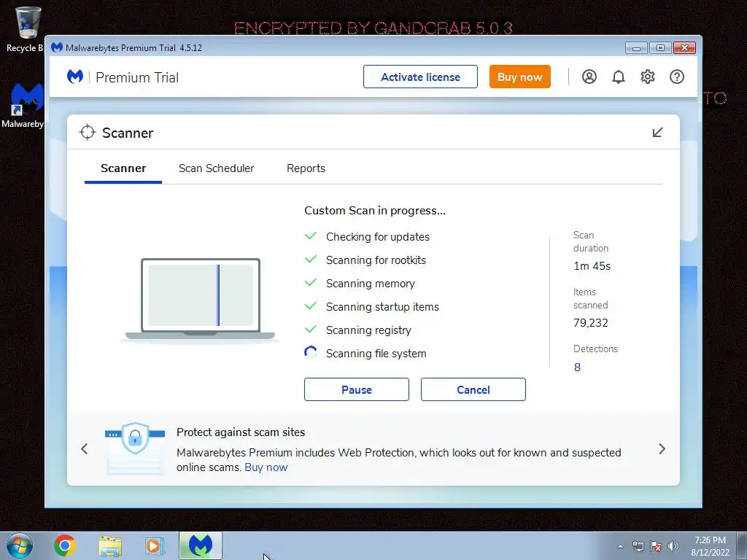This screenshot has width=747, height=560.
Task: Maximize the Malwarebytes window
Action: click(x=659, y=47)
